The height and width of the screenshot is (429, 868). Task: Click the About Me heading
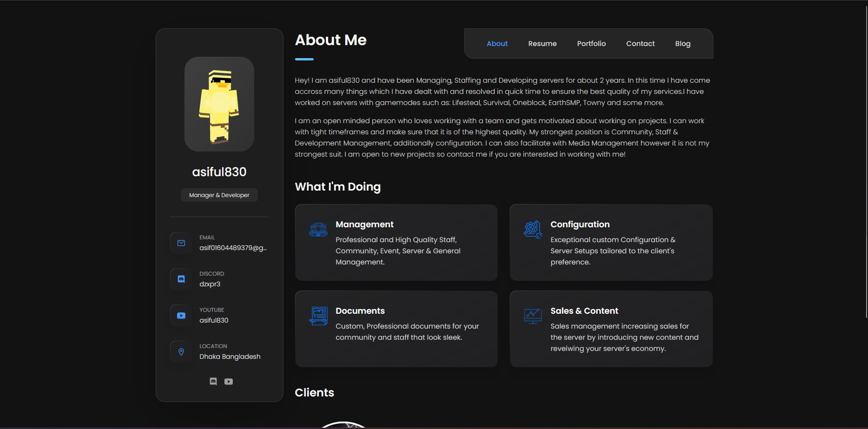[331, 40]
